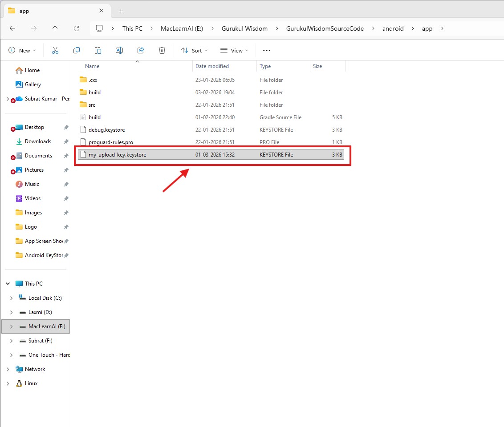Click the New button in toolbar
This screenshot has height=427, width=504.
click(x=22, y=51)
